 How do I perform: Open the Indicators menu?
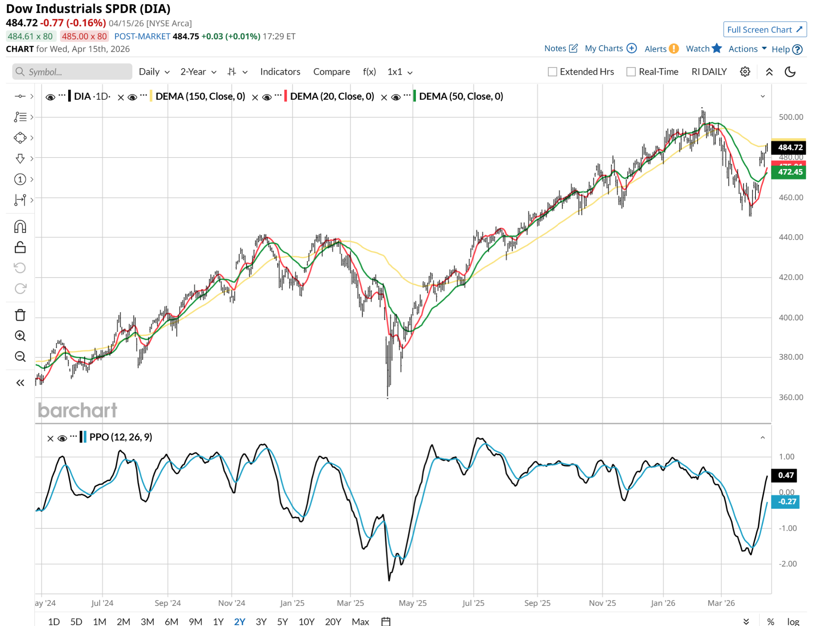(x=280, y=72)
